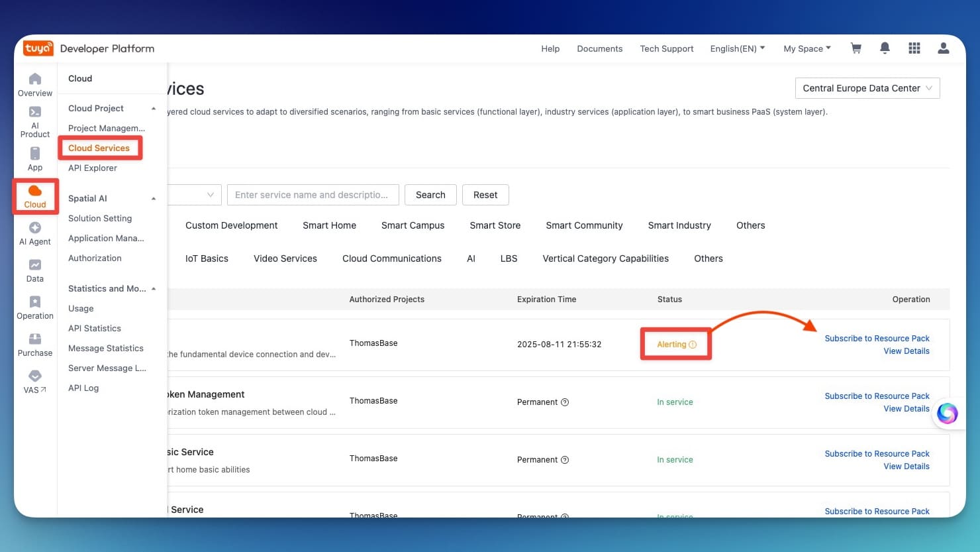The width and height of the screenshot is (980, 552).
Task: Select the Video Services filter tab
Action: tap(285, 258)
